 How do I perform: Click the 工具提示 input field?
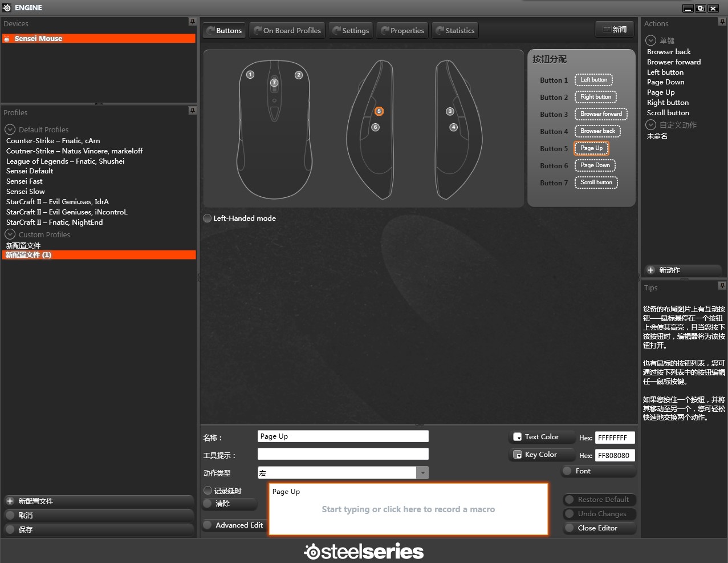click(343, 454)
